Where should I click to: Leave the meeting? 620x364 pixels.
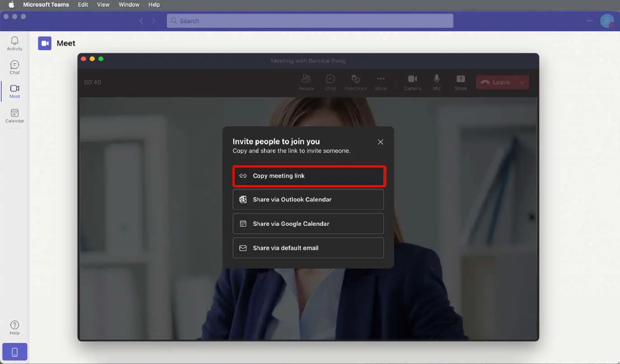pos(496,82)
